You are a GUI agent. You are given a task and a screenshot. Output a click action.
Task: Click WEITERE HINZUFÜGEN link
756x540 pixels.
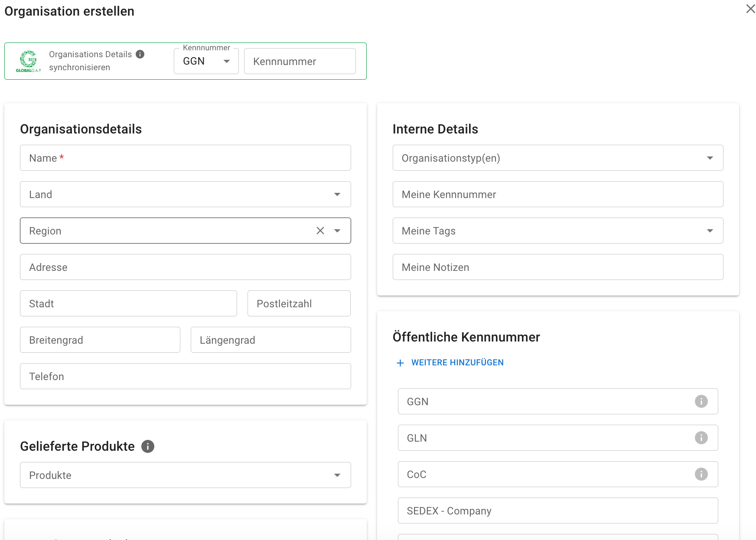[x=457, y=363]
